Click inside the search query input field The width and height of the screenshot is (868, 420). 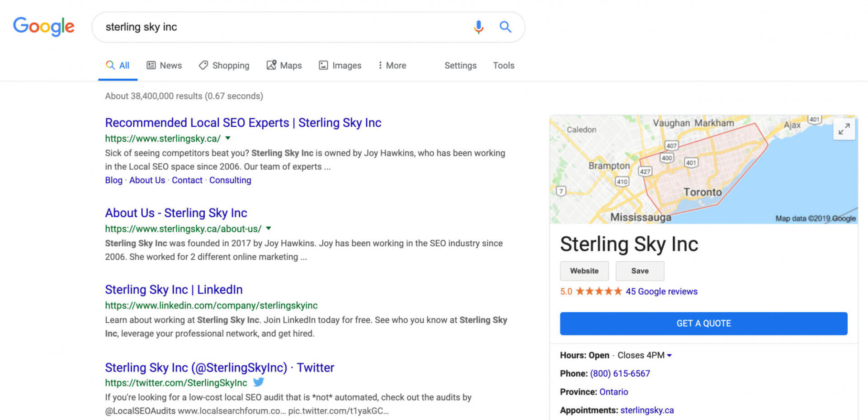[x=271, y=27]
